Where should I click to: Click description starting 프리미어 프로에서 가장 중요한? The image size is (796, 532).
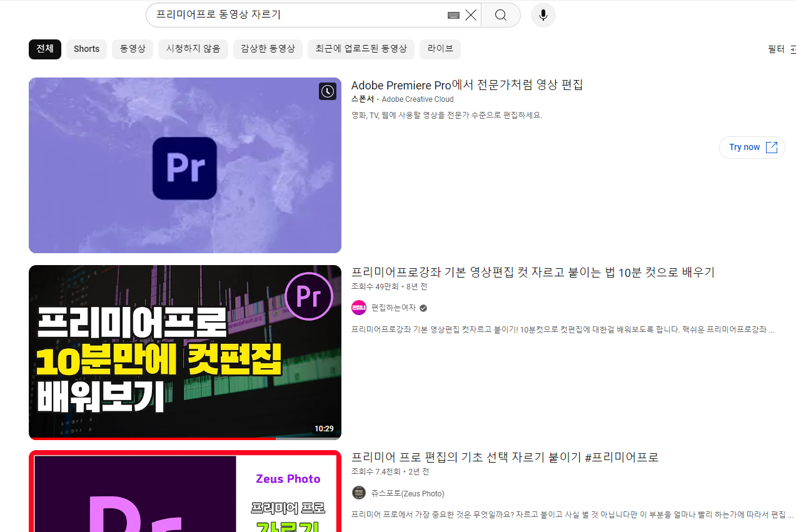point(572,514)
